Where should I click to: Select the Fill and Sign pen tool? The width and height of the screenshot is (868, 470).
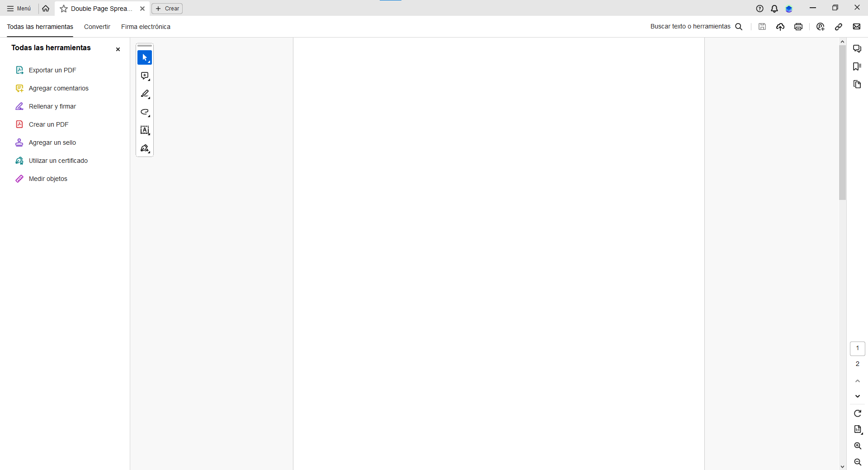click(145, 148)
